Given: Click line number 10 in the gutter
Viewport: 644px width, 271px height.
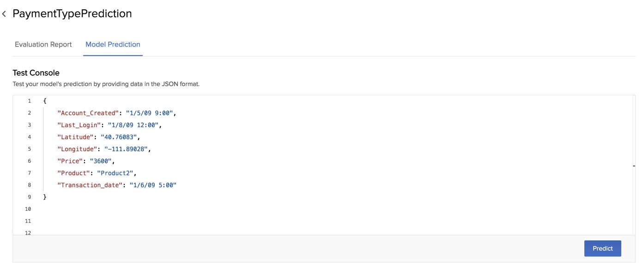Looking at the screenshot, I should [28, 209].
